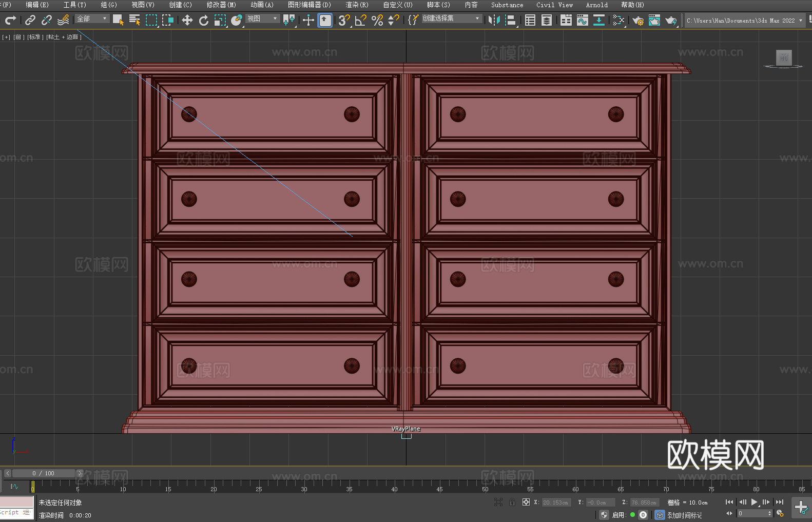812x522 pixels.
Task: Open reference coordinate dropdown 视图
Action: pos(262,18)
